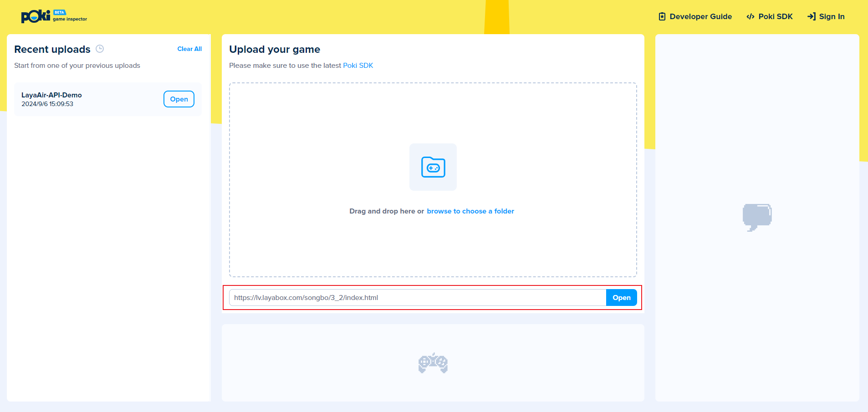Go to Poki SDK in top navigation
This screenshot has width=868, height=412.
775,17
